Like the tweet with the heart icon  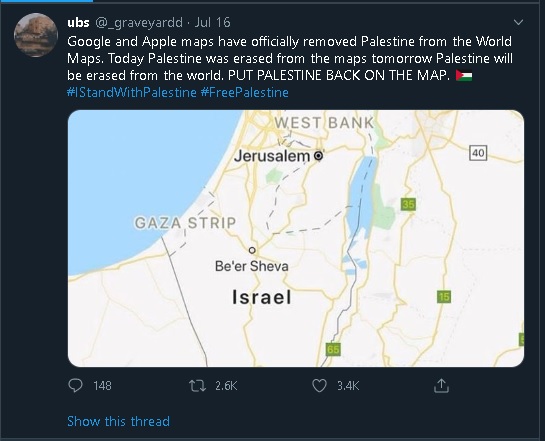[x=319, y=386]
